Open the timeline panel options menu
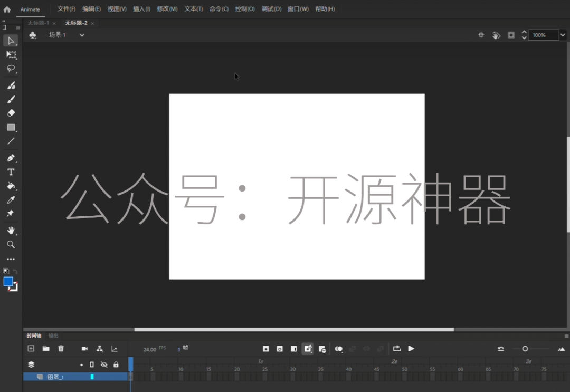 [566, 336]
